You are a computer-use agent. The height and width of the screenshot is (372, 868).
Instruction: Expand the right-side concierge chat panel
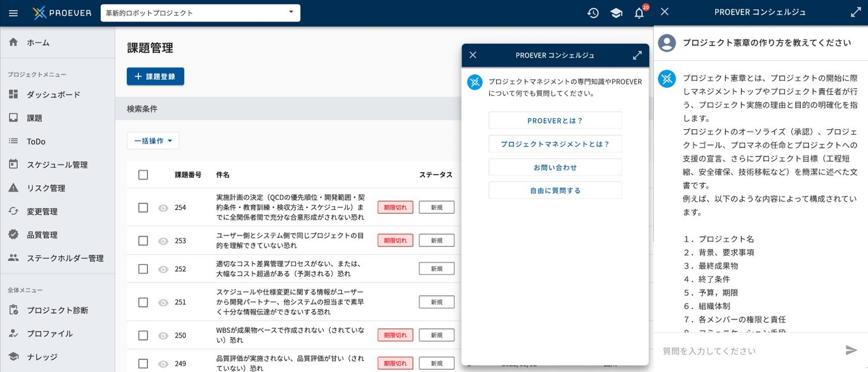pyautogui.click(x=856, y=12)
